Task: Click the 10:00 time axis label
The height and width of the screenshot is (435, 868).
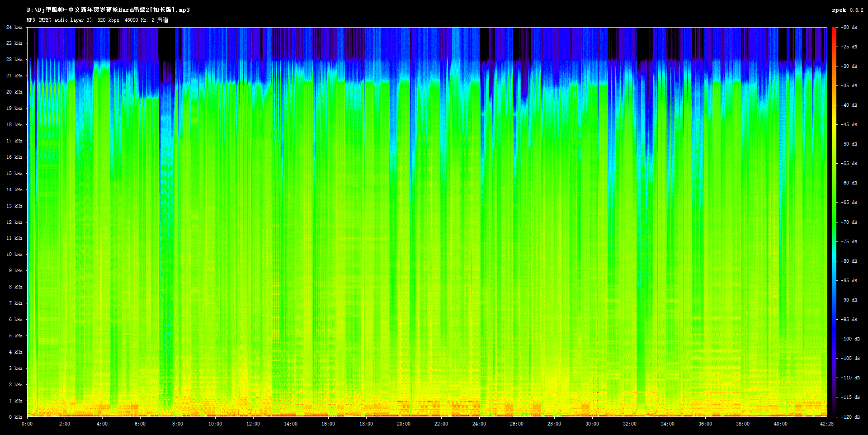Action: (x=215, y=424)
